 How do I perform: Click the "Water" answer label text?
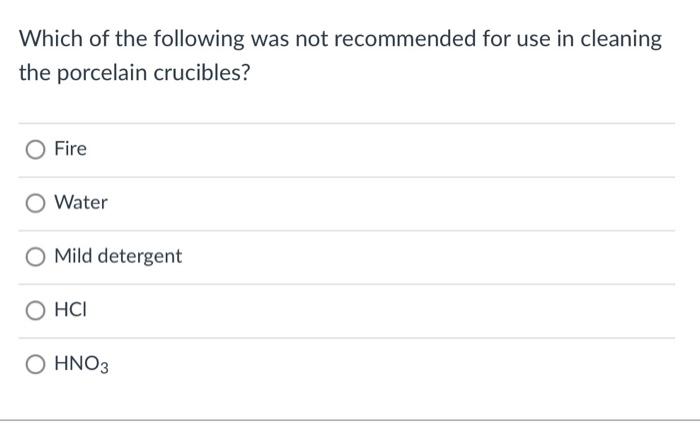point(81,202)
